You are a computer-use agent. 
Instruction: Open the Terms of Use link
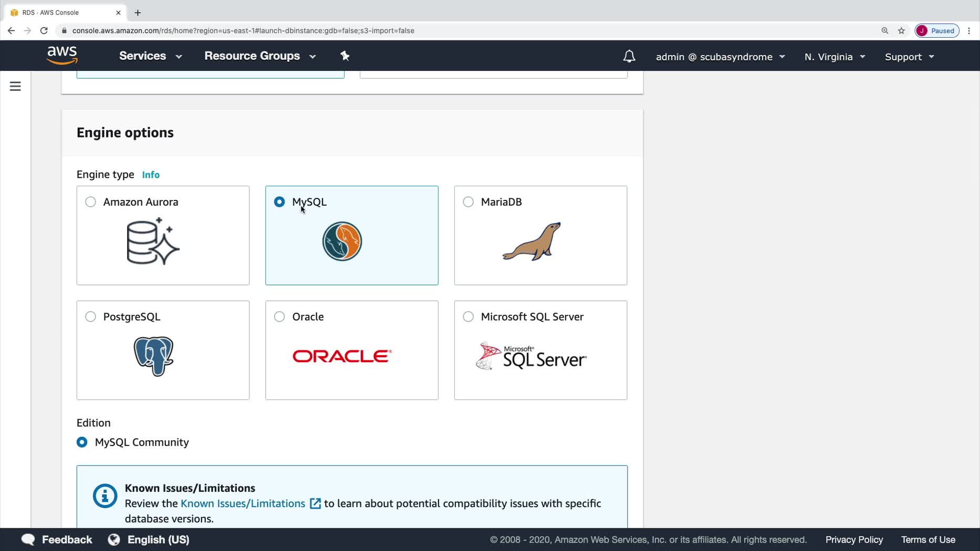point(928,539)
